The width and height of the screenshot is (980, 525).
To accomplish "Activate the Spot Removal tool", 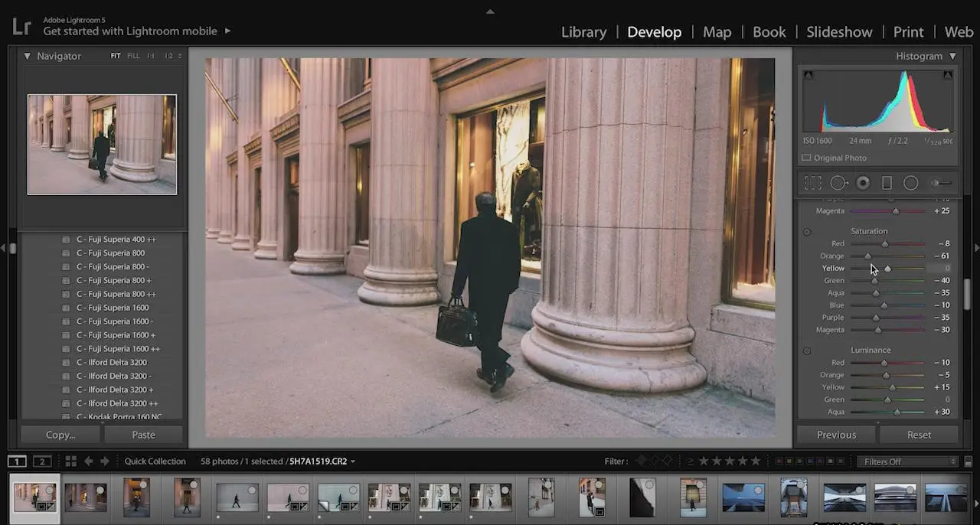I will click(x=838, y=183).
